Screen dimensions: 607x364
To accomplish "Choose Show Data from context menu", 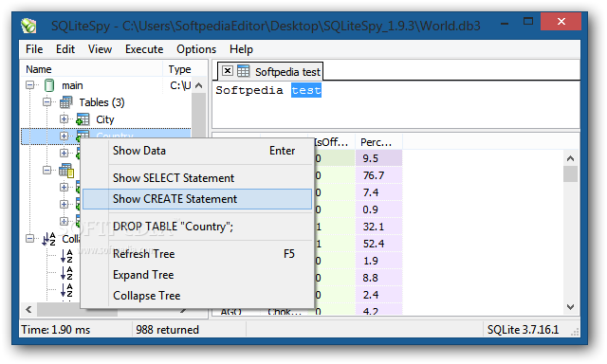I will [x=197, y=151].
